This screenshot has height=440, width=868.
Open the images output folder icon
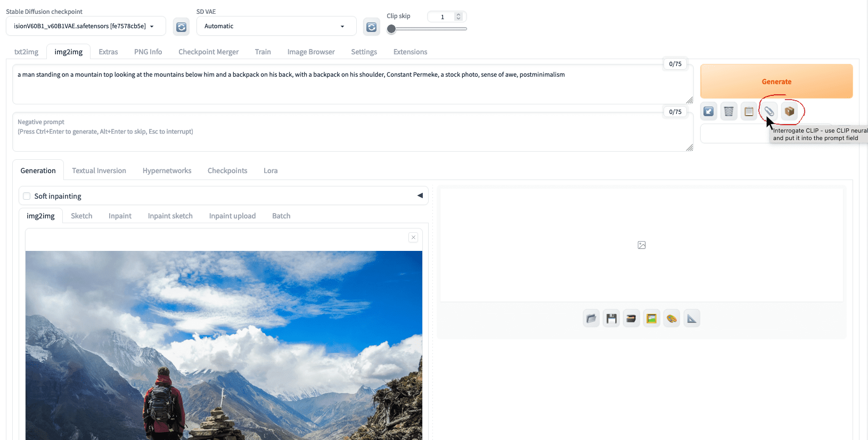click(591, 319)
